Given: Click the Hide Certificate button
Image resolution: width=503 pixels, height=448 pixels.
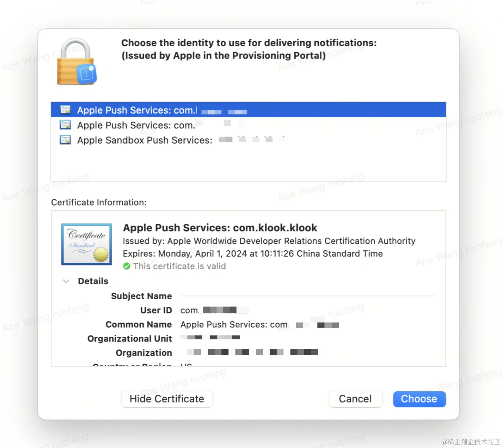Looking at the screenshot, I should 167,399.
